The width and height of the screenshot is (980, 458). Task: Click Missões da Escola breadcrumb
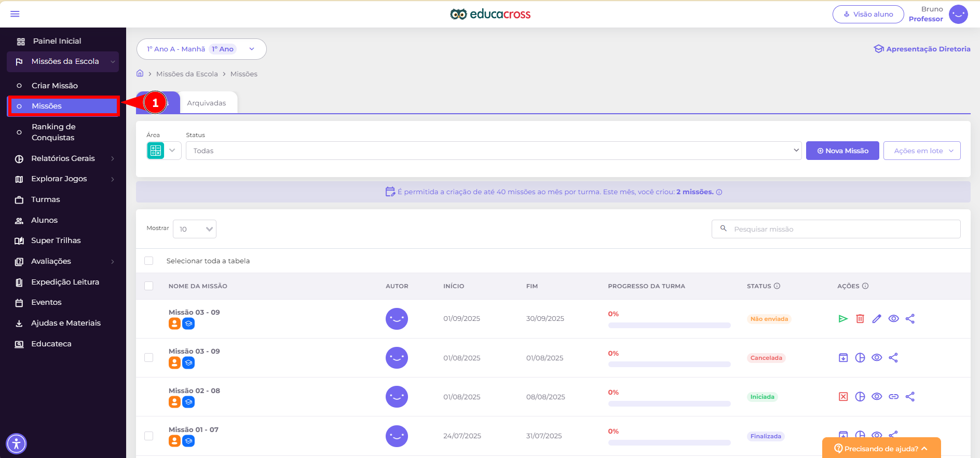187,74
